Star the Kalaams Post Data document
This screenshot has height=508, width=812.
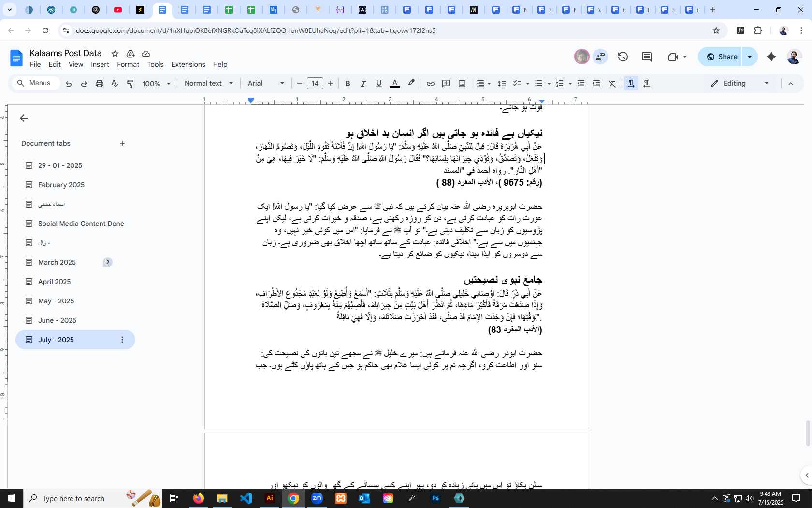(115, 54)
